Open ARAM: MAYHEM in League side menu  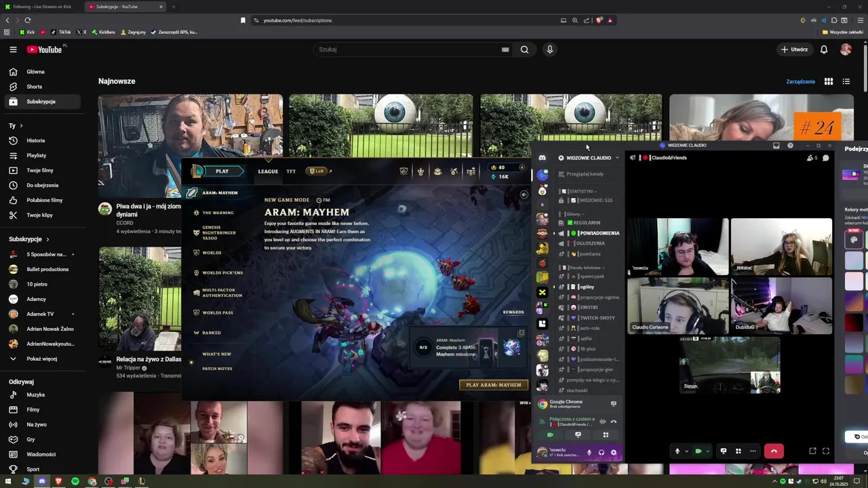[x=220, y=192]
